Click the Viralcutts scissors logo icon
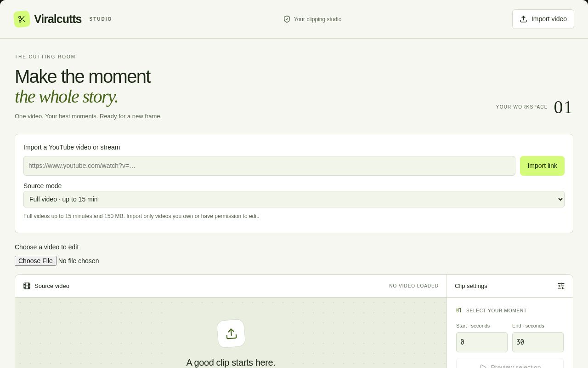This screenshot has width=588, height=368. pyautogui.click(x=22, y=19)
